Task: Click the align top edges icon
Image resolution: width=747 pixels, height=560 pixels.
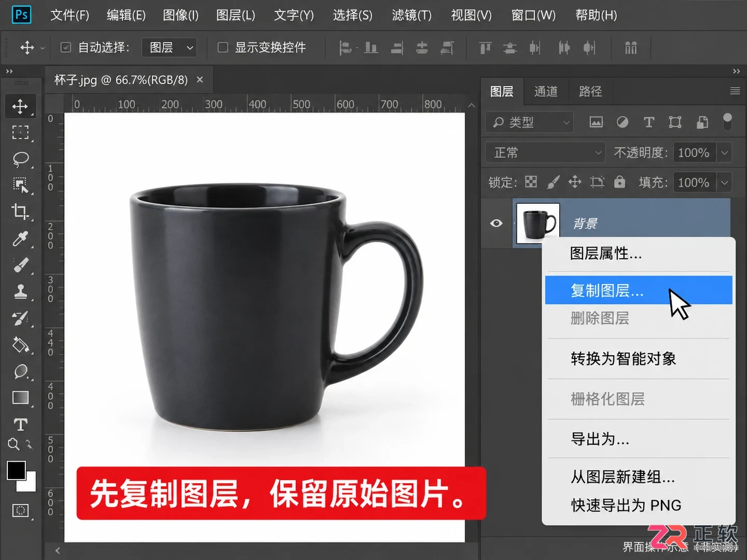Action: [x=485, y=48]
